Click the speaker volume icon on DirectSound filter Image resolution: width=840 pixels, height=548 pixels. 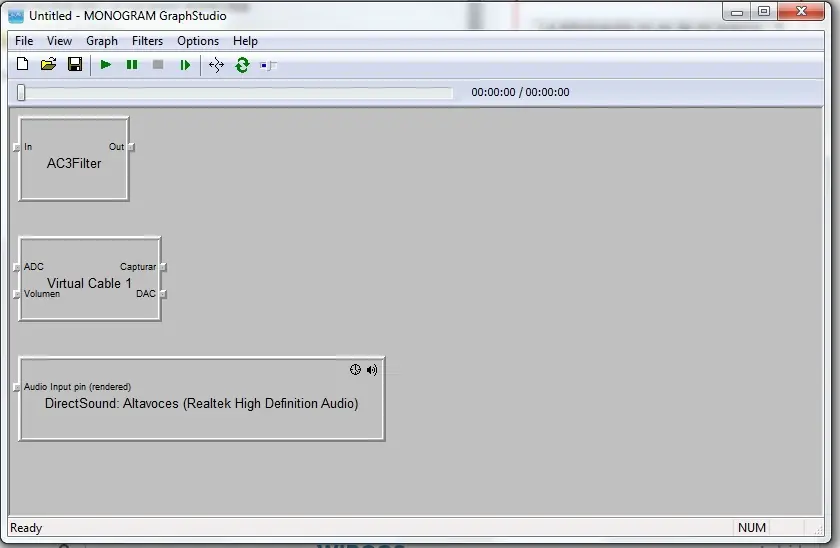[x=372, y=370]
